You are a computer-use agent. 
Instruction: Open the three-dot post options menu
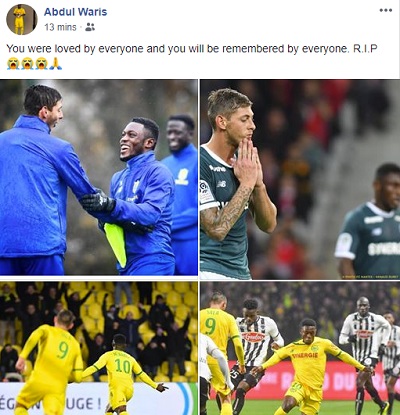(x=386, y=10)
